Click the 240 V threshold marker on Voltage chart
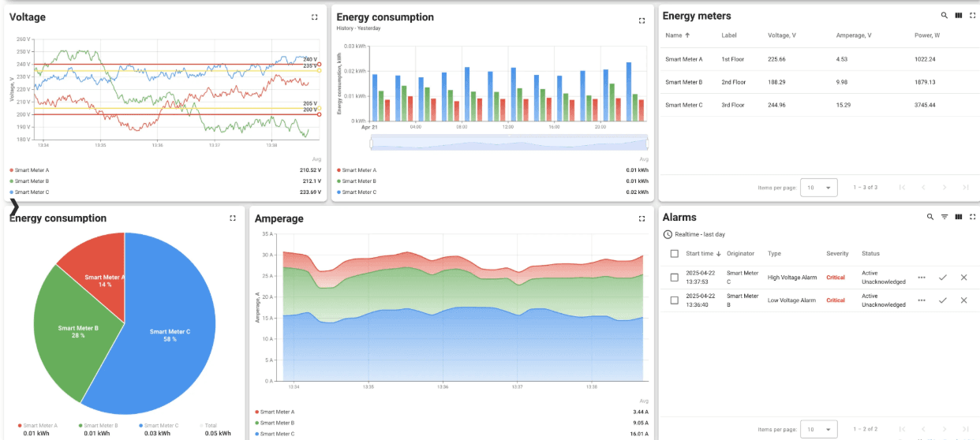This screenshot has height=440, width=980. point(319,64)
